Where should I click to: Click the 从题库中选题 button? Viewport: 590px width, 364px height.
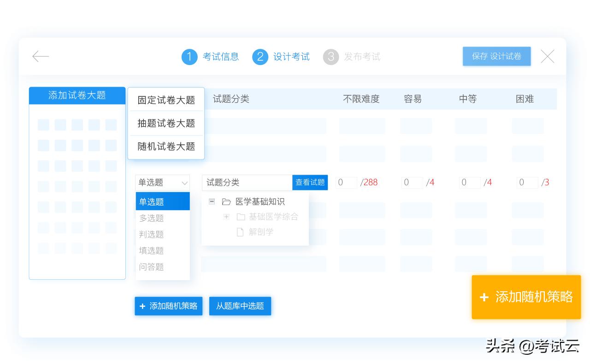(x=240, y=306)
